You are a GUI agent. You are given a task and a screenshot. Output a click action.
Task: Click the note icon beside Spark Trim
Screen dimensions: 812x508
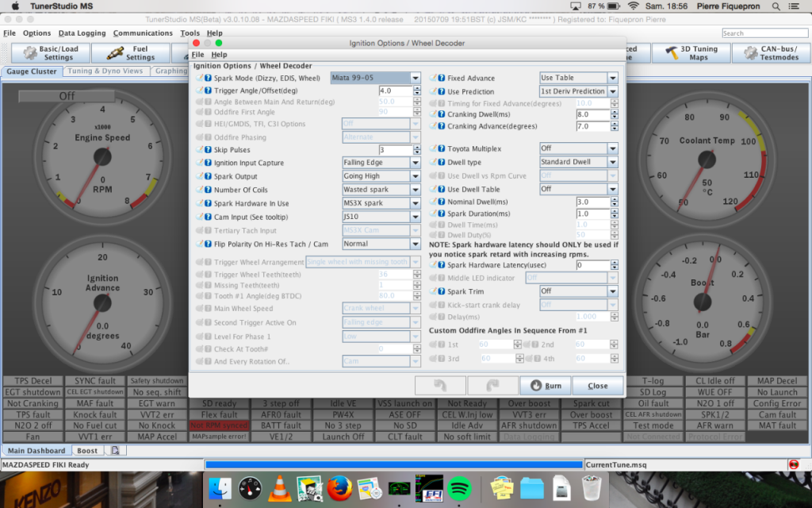(x=433, y=291)
